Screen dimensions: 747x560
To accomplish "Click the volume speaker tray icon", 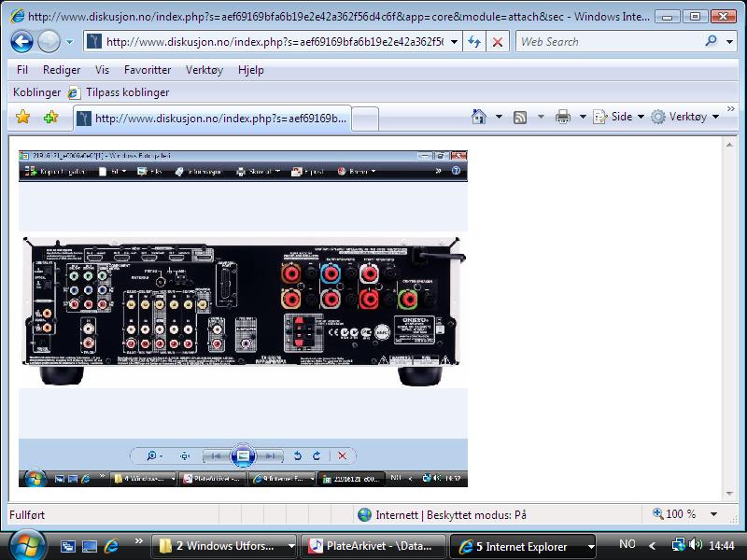I will click(696, 544).
